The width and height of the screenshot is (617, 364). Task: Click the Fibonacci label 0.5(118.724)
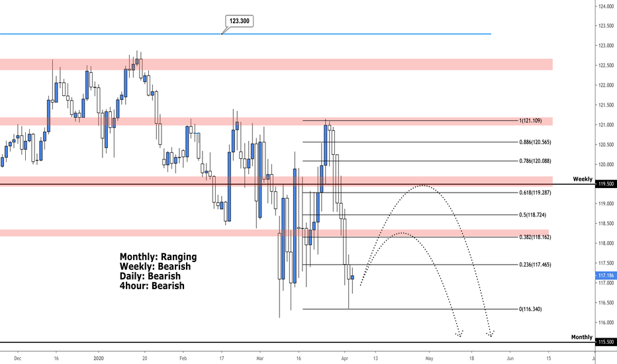coord(532,215)
